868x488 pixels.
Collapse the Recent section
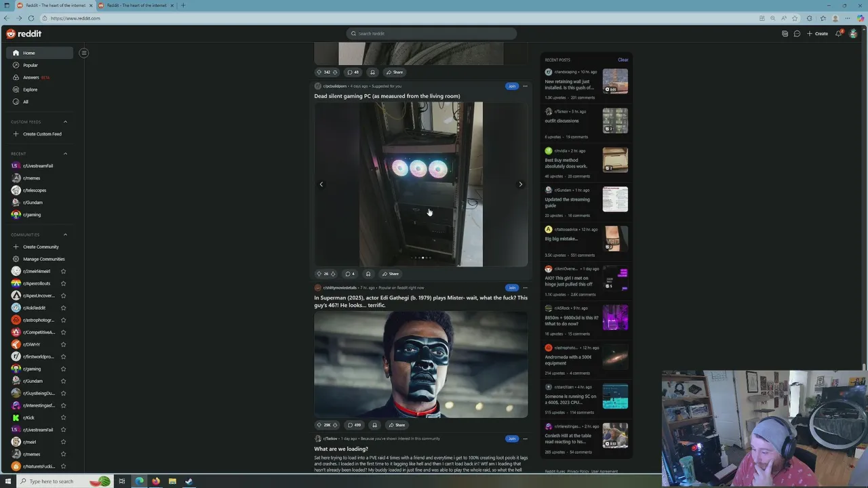point(65,154)
